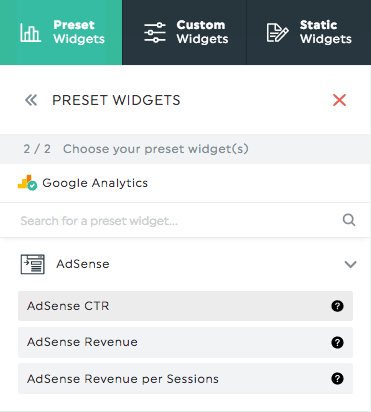Click the AdSense category window icon
The height and width of the screenshot is (412, 371).
(33, 264)
